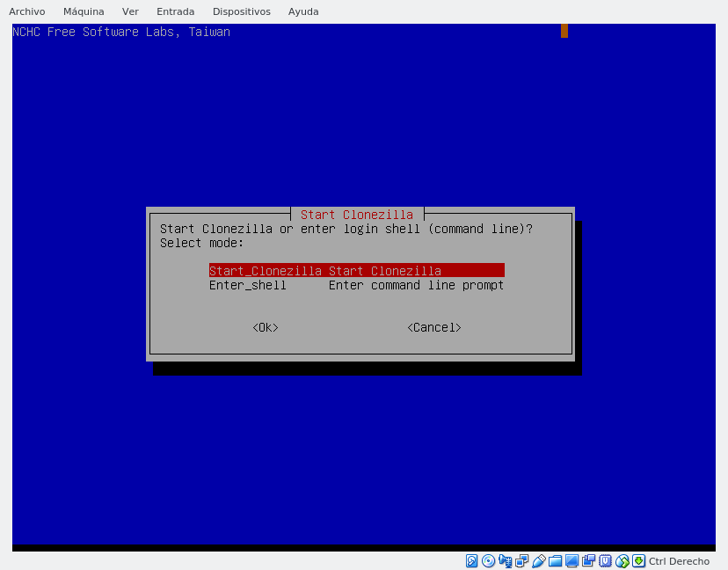Click the CPU virtualization chip status icon

point(606,561)
